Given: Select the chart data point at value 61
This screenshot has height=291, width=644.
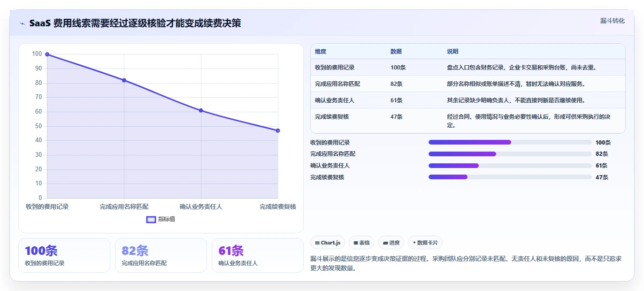Looking at the screenshot, I should click(x=201, y=110).
